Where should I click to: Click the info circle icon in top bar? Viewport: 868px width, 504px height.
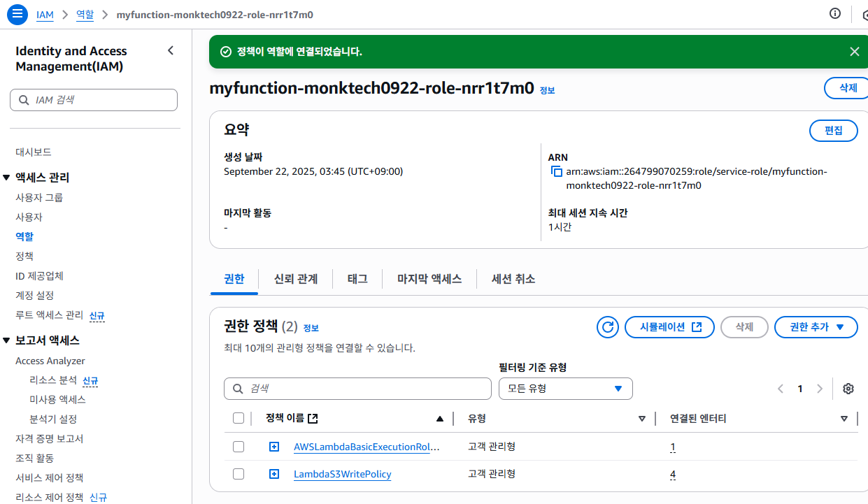pos(835,14)
